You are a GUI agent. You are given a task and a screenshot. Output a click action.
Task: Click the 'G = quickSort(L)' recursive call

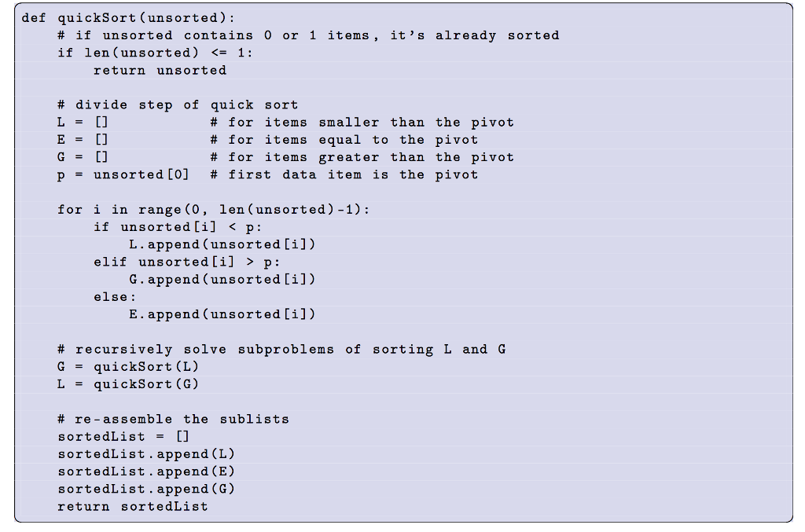[128, 367]
